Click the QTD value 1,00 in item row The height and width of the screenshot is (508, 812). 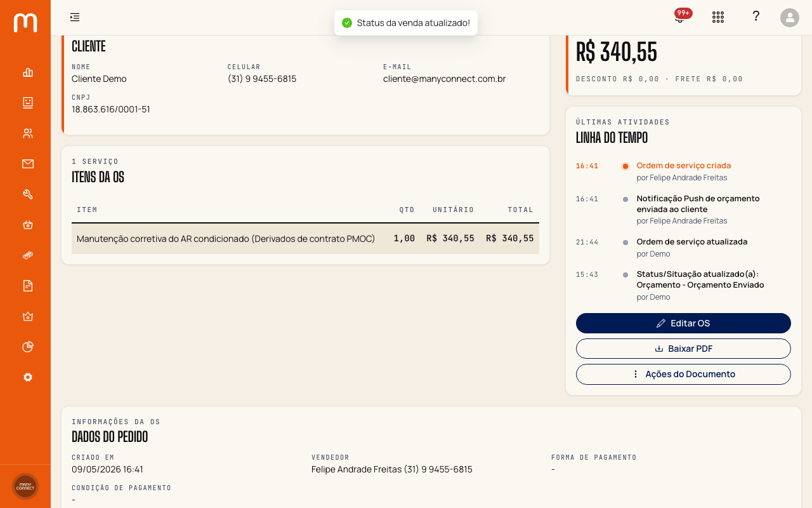point(404,239)
